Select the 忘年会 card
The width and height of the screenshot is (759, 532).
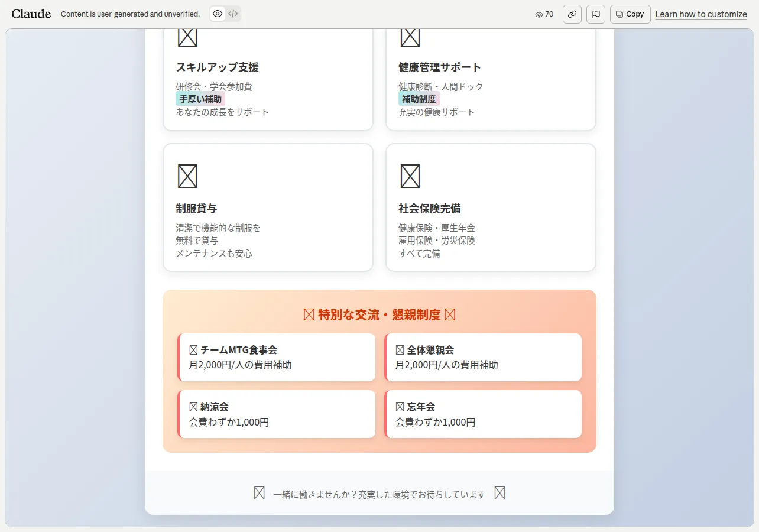point(483,414)
